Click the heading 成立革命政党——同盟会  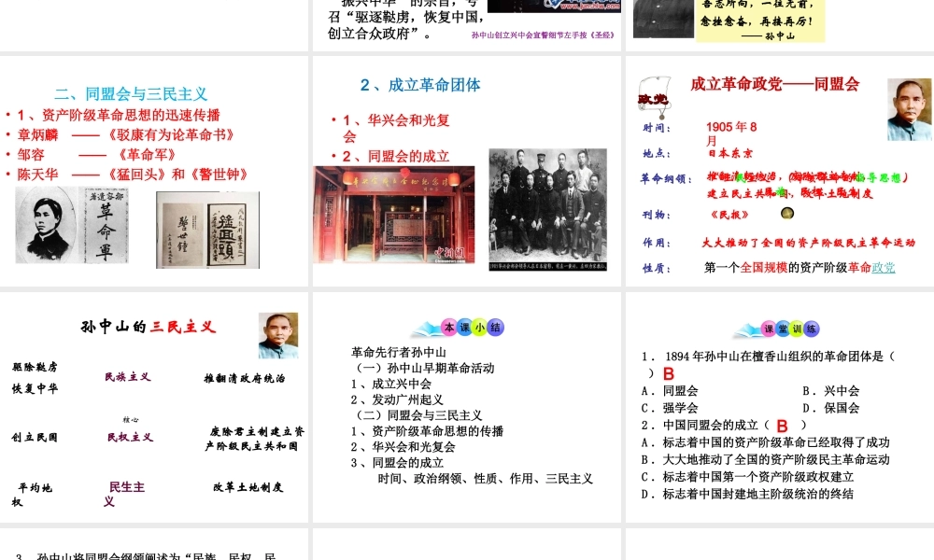tap(774, 84)
